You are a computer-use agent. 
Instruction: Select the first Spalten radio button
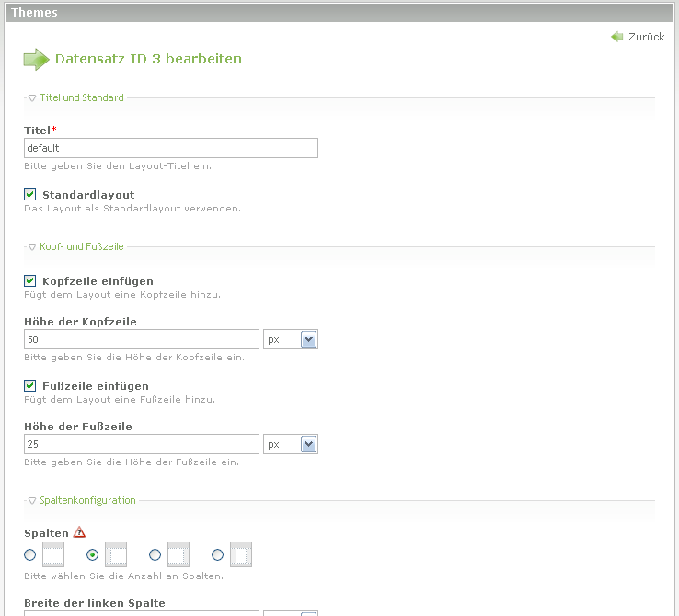point(30,555)
